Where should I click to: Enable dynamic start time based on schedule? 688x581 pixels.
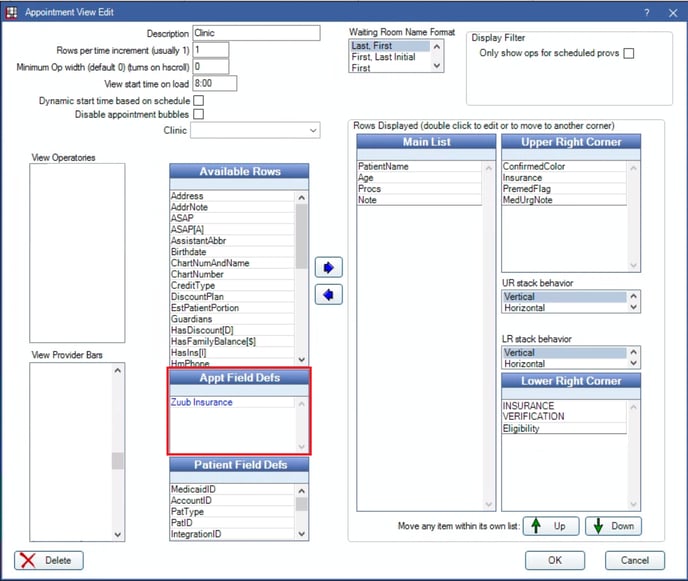[x=198, y=101]
